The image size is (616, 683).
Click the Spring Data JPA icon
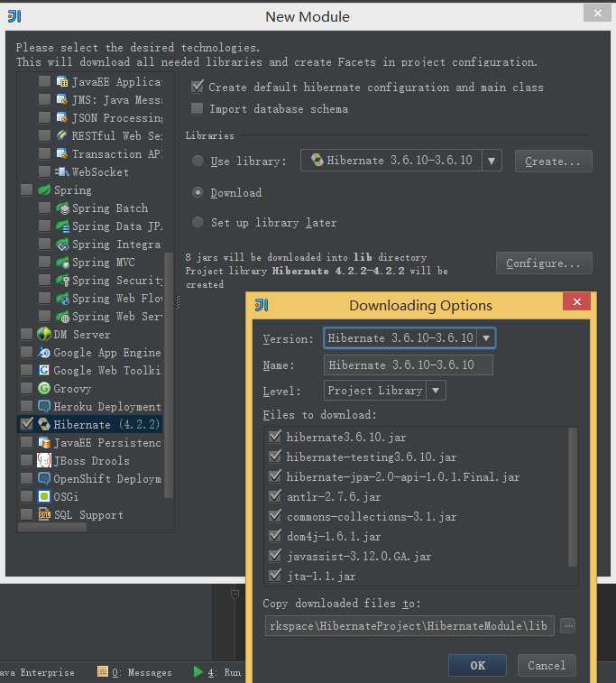[x=63, y=226]
